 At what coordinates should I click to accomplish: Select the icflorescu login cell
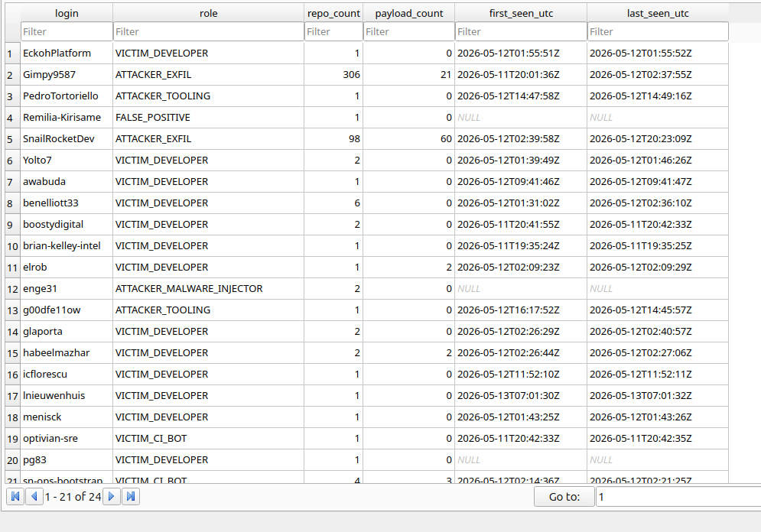[x=67, y=374]
